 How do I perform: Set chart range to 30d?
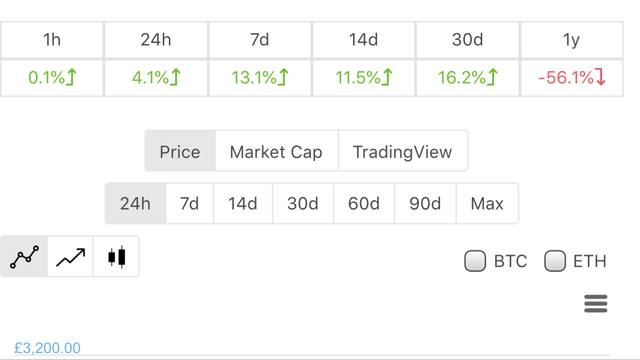[303, 203]
